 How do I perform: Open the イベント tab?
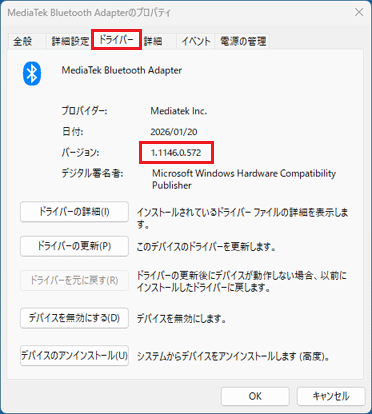pyautogui.click(x=196, y=41)
